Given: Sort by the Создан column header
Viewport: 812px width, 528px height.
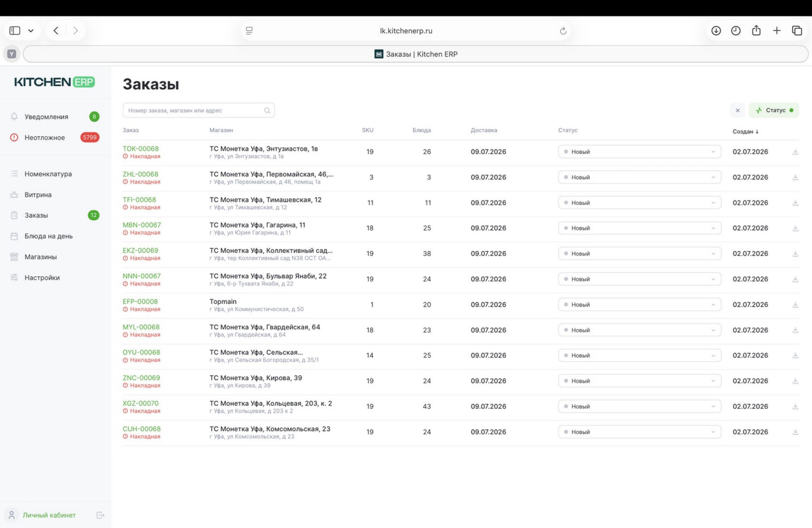Looking at the screenshot, I should (746, 132).
